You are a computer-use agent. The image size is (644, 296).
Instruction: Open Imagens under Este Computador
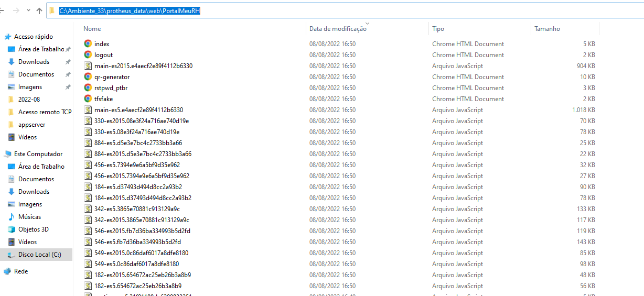click(x=30, y=204)
